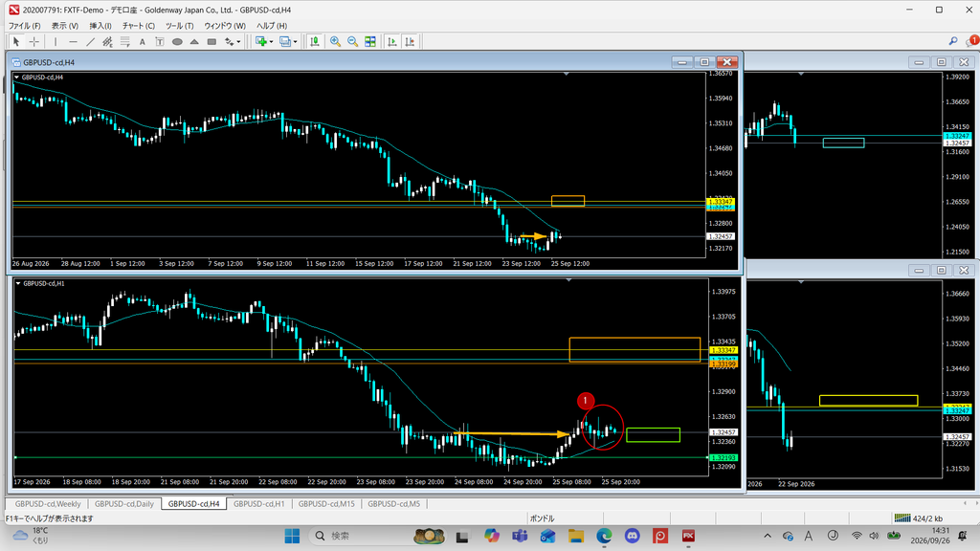Screen dimensions: 980x551
Task: Choose the trendline drawing tool
Action: [x=90, y=42]
